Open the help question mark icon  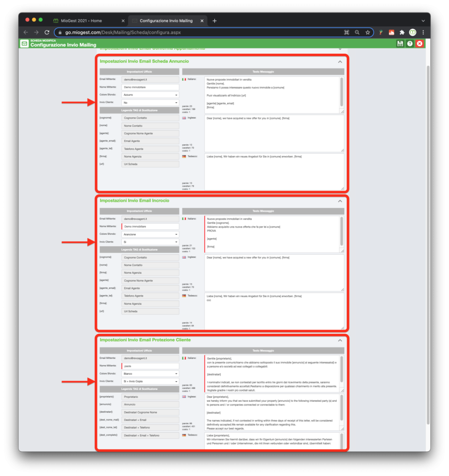[x=410, y=44]
